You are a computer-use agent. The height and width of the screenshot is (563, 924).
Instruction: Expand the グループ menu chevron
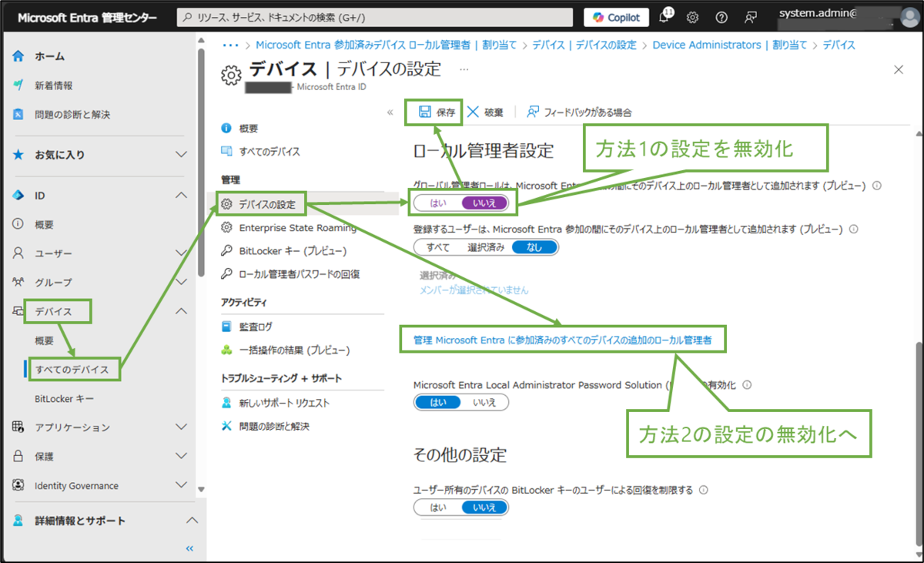(182, 283)
